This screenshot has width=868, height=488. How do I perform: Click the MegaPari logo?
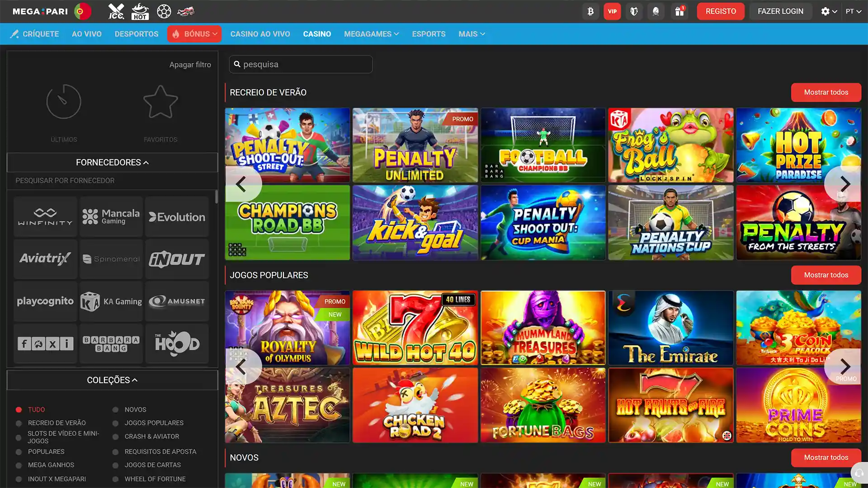pos(40,11)
